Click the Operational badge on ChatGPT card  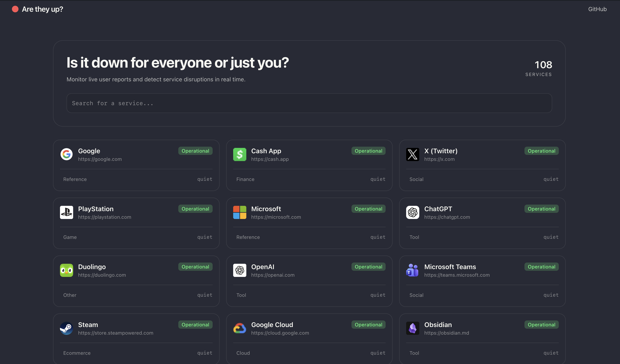tap(541, 208)
